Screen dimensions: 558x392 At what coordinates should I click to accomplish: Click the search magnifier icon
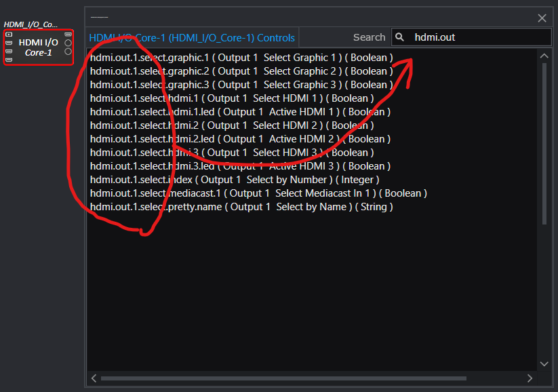click(x=400, y=37)
